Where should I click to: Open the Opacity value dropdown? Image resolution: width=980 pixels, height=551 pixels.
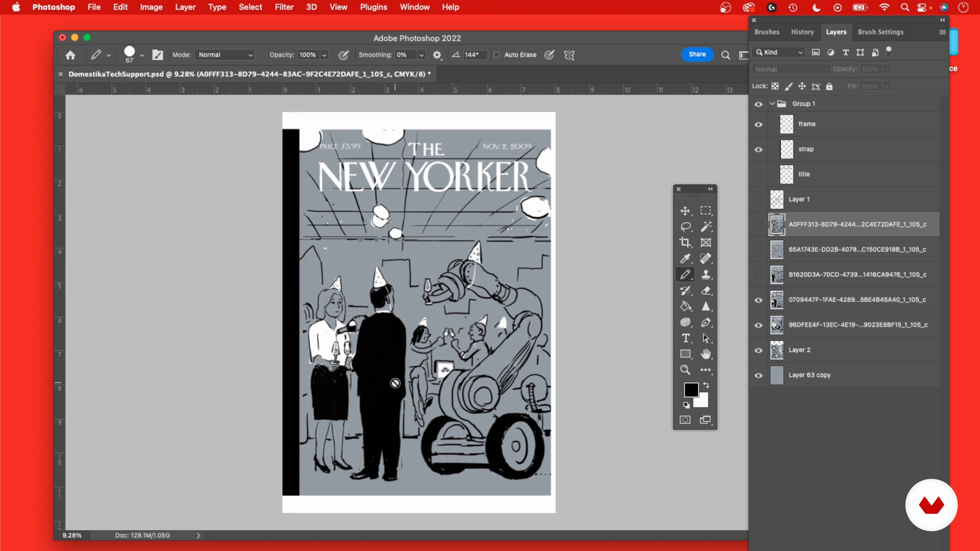pos(325,56)
